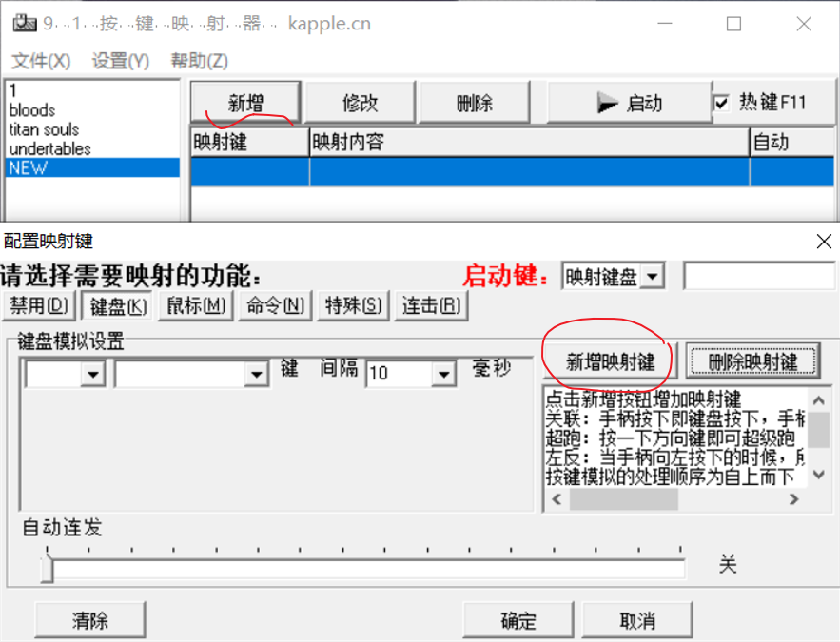Viewport: 840px width, 642px height.
Task: Open the 设置(Y) menu
Action: (x=121, y=61)
